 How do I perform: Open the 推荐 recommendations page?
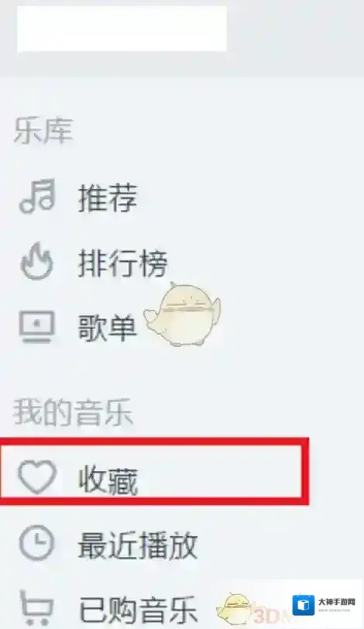(x=108, y=198)
